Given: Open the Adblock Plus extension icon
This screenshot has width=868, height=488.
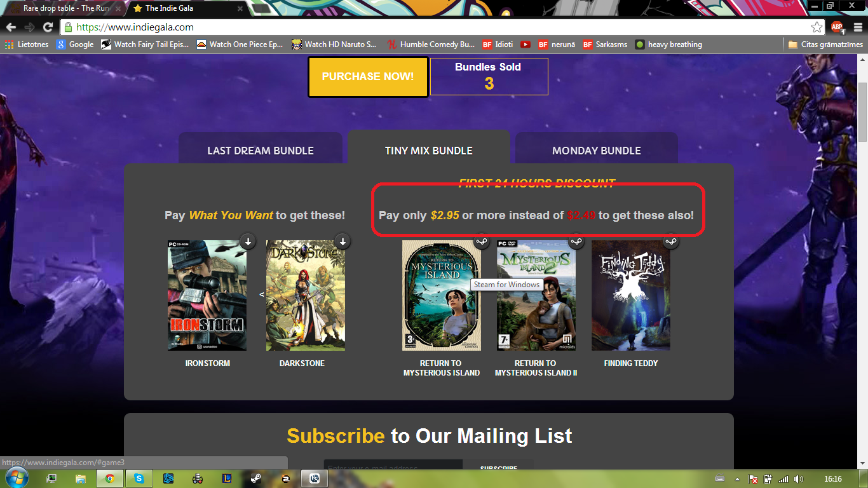Looking at the screenshot, I should pos(837,27).
